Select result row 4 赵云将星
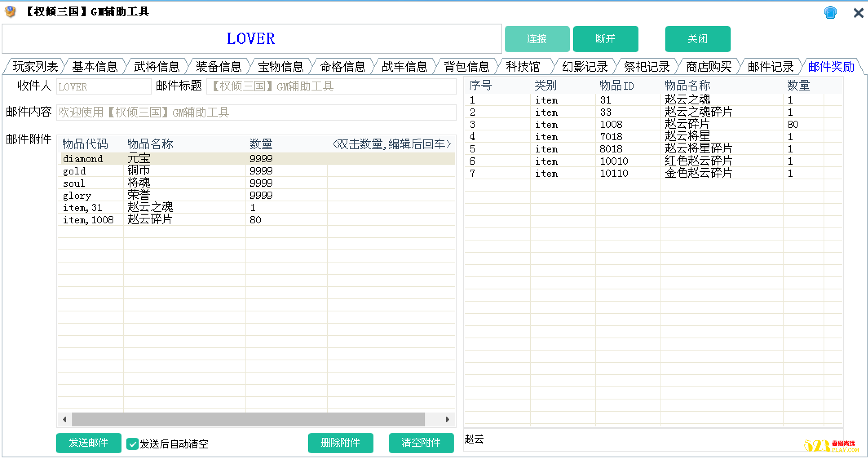 [x=654, y=137]
